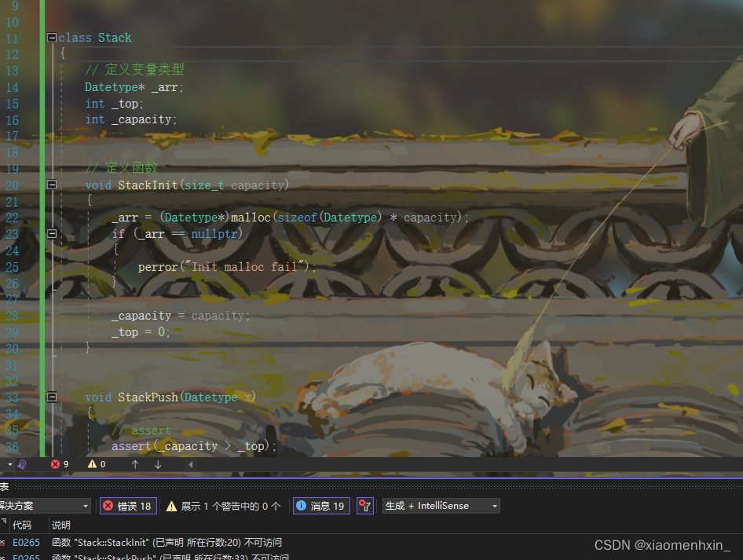743x560 pixels.
Task: Sort error list by 代码 column
Action: tap(22, 525)
